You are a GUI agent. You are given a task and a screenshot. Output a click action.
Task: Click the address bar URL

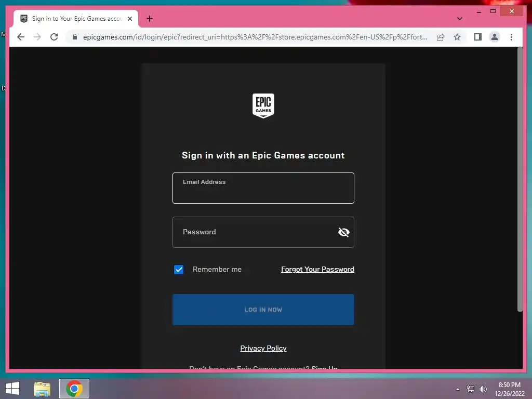[x=255, y=37]
